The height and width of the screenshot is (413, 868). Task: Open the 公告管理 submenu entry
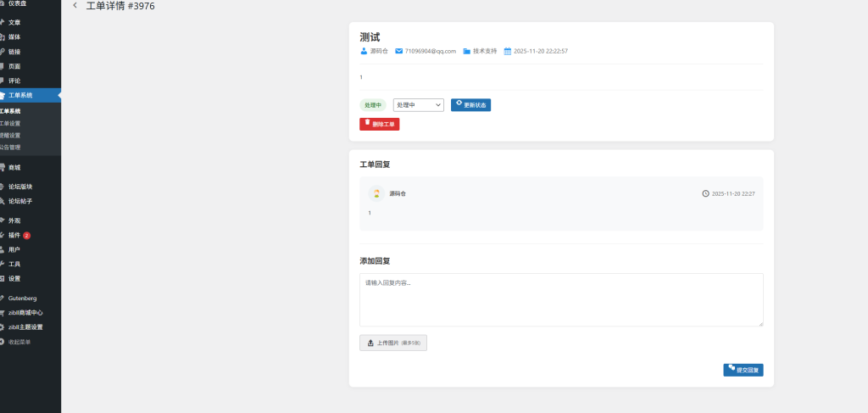(10, 148)
